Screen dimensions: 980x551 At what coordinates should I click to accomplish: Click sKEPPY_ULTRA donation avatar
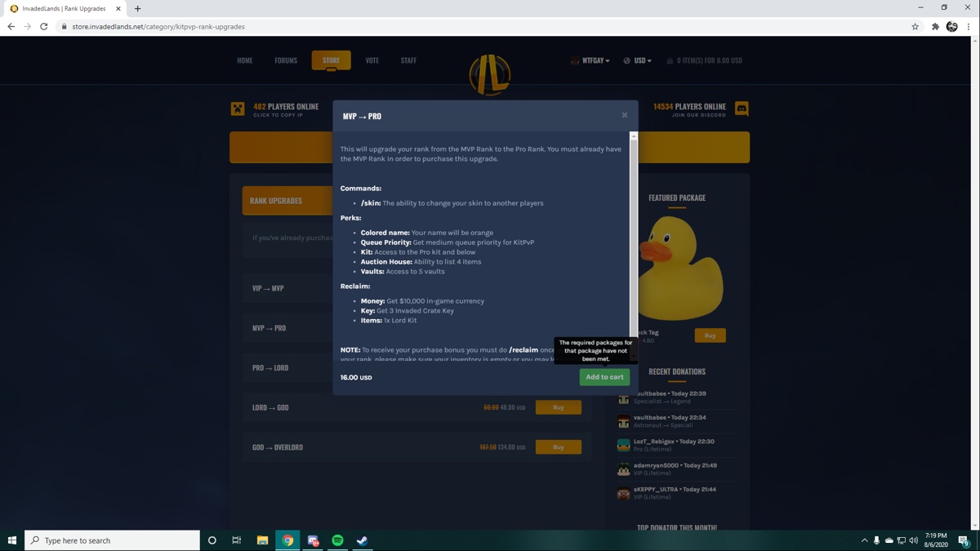click(x=623, y=493)
